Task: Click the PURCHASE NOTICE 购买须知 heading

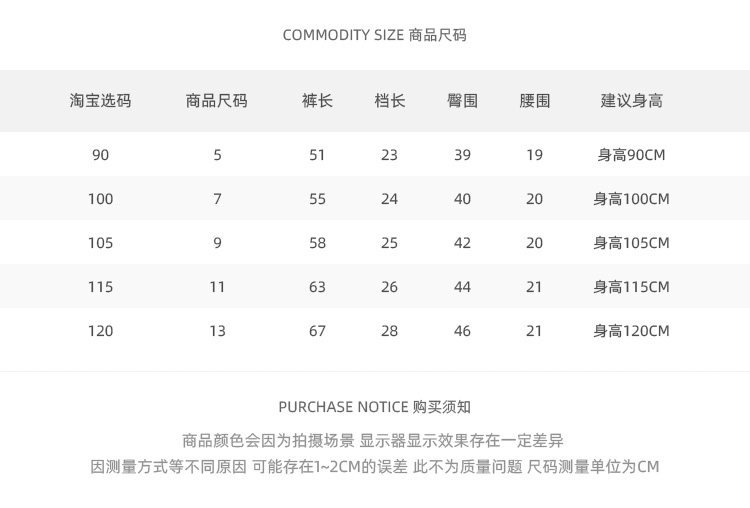Action: click(x=374, y=407)
